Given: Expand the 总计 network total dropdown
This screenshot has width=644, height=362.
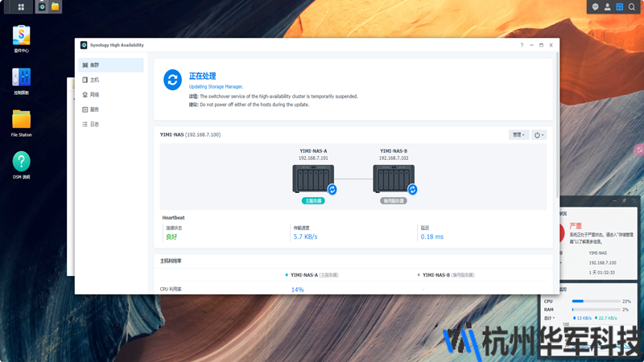Looking at the screenshot, I should [x=550, y=318].
